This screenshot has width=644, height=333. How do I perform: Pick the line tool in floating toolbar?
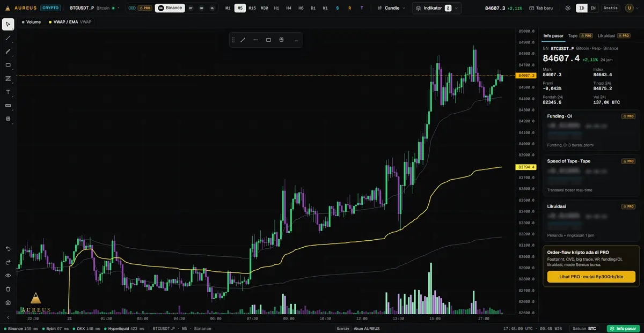(243, 40)
